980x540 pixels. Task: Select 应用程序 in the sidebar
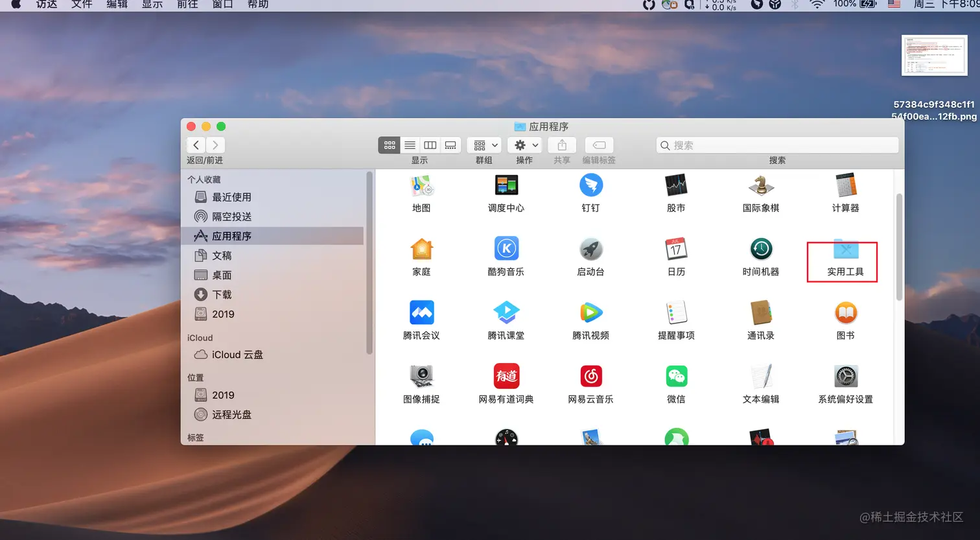coord(272,236)
